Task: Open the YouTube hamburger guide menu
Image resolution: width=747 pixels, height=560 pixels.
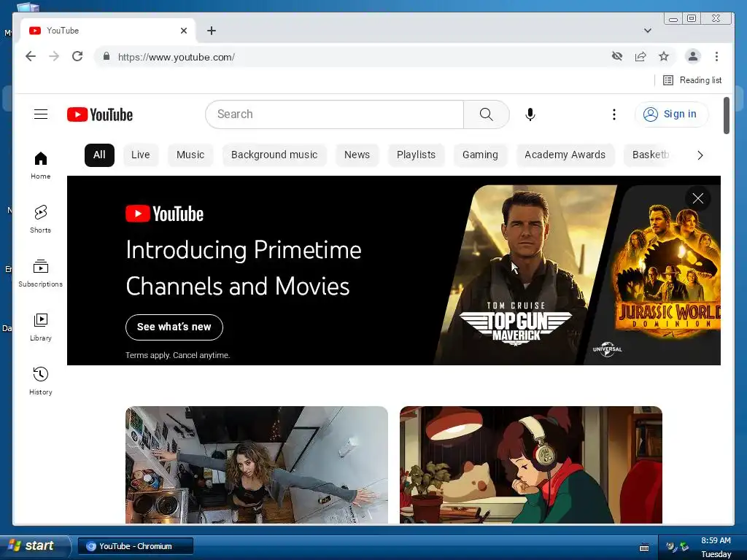Action: [x=41, y=114]
